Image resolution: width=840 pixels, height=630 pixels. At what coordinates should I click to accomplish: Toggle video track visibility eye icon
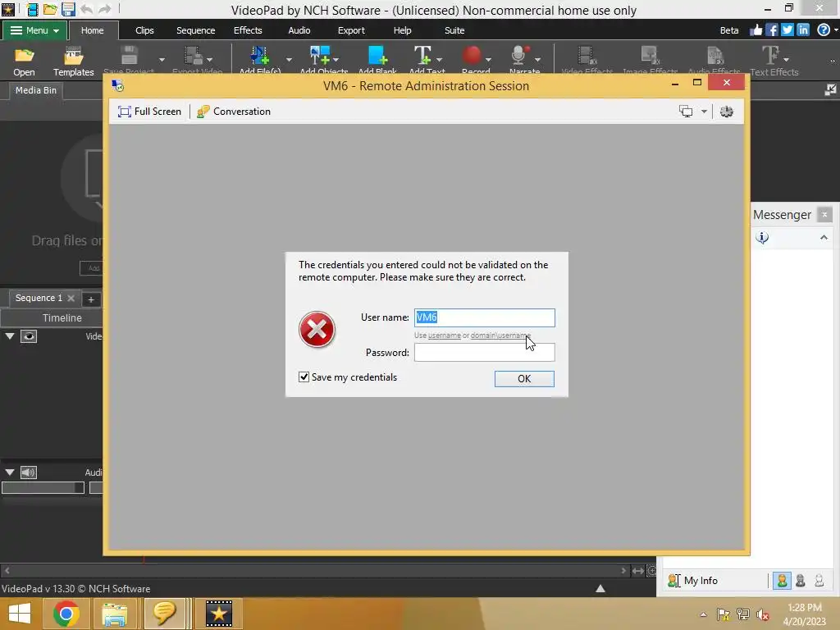coord(29,336)
